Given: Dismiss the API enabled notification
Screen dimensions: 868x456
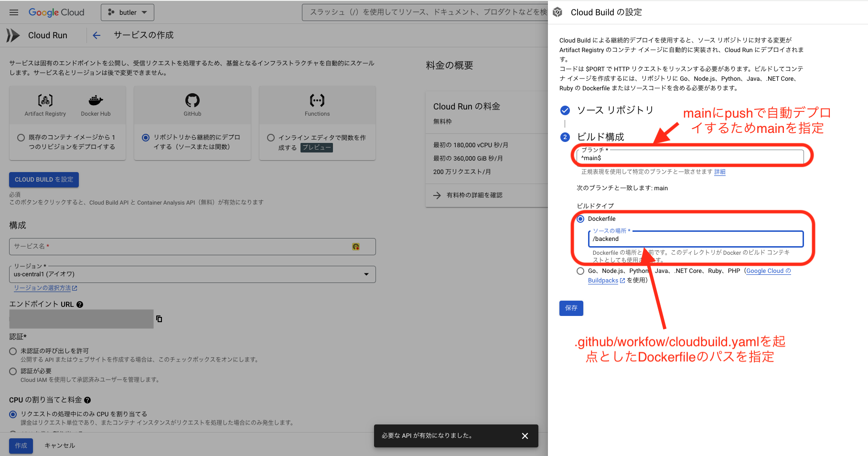Looking at the screenshot, I should tap(525, 436).
